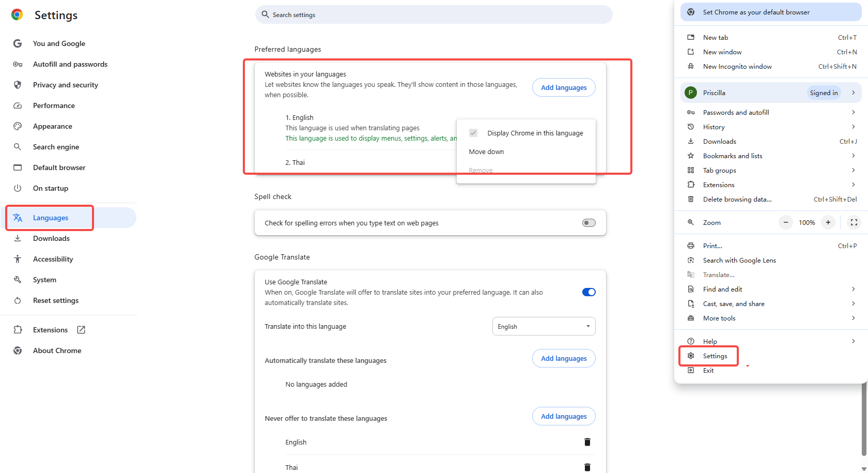
Task: Uncheck Display Chrome in this language
Action: click(x=473, y=132)
